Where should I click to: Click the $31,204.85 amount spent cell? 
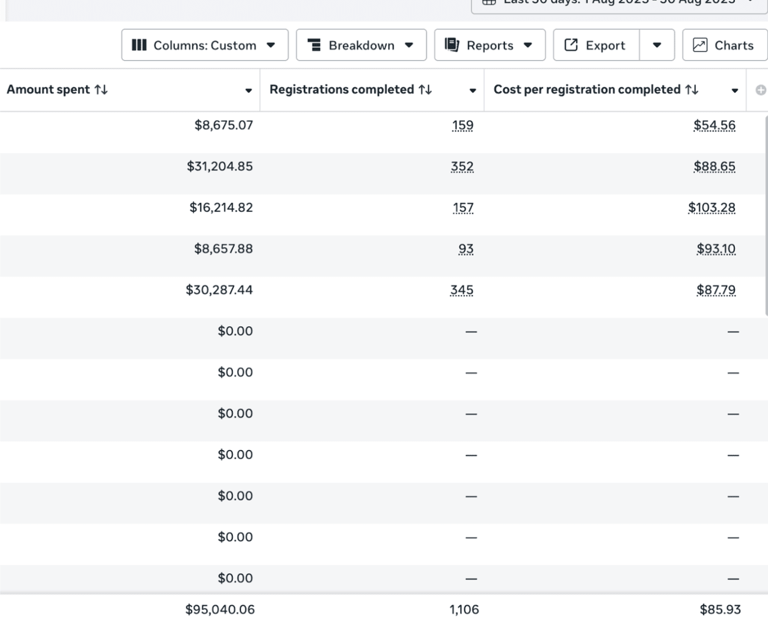point(219,167)
